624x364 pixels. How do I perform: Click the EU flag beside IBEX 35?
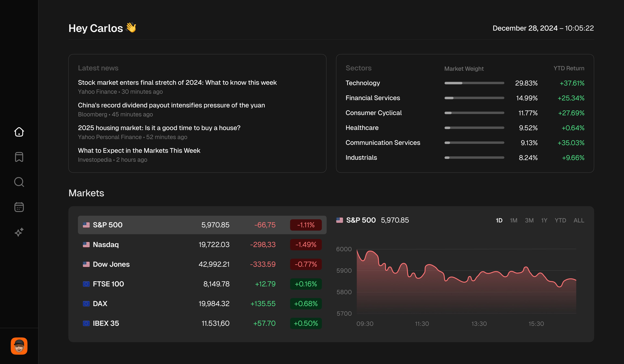[86, 323]
